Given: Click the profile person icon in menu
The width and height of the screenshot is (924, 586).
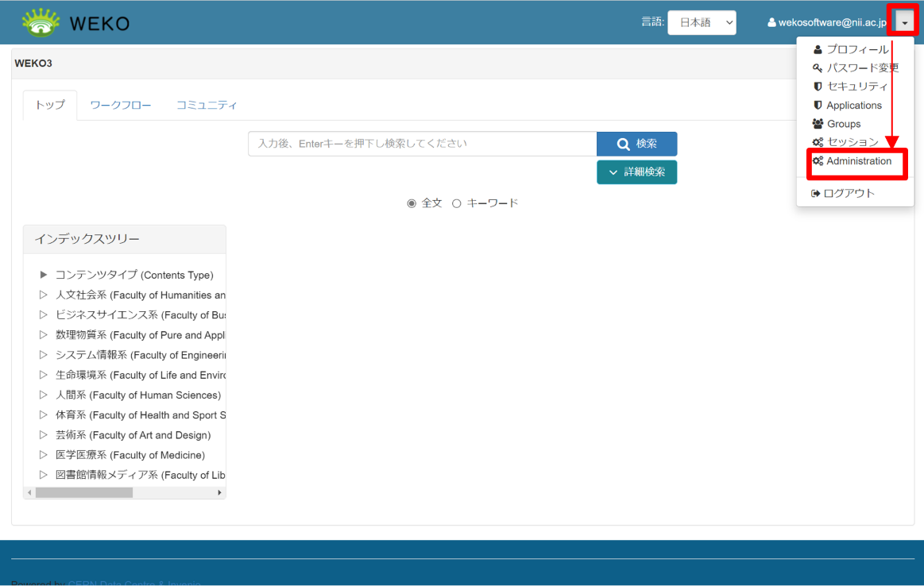Looking at the screenshot, I should click(x=818, y=49).
